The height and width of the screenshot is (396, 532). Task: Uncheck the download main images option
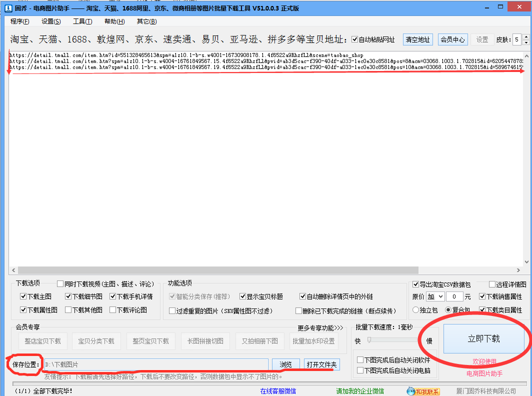23,296
